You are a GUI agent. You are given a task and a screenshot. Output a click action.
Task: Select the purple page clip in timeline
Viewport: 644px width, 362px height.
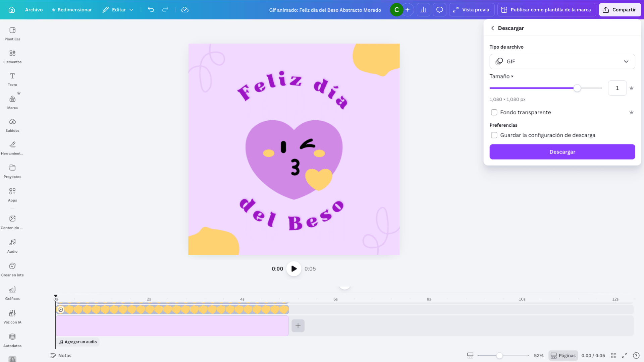[172, 326]
